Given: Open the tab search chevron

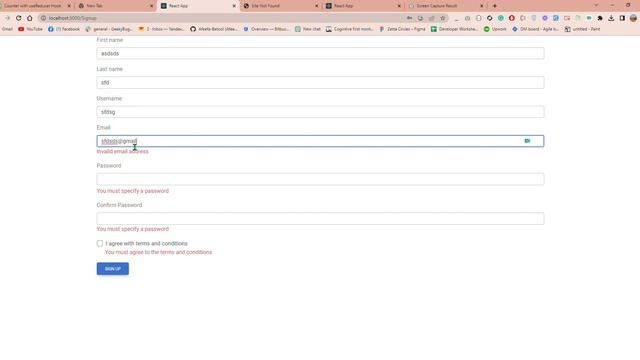Looking at the screenshot, I should pyautogui.click(x=596, y=5).
